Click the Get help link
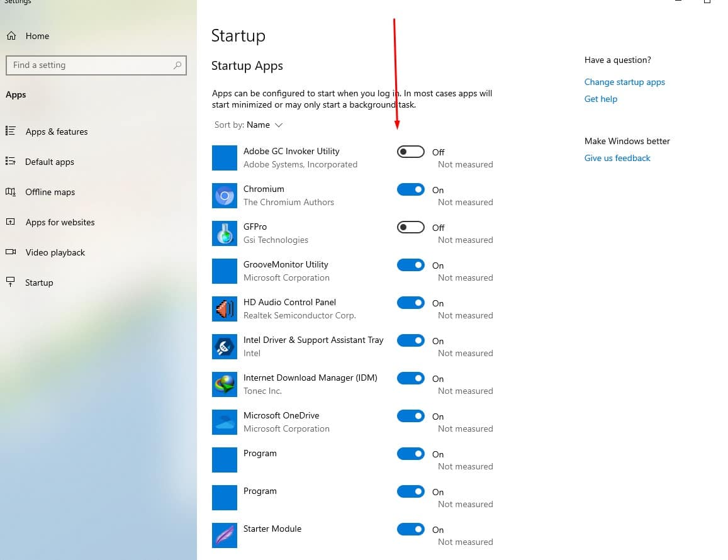 click(x=600, y=99)
